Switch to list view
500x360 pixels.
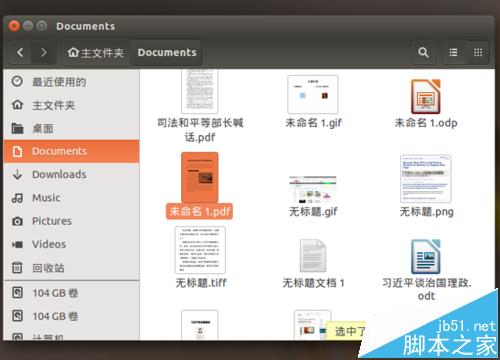[x=453, y=52]
